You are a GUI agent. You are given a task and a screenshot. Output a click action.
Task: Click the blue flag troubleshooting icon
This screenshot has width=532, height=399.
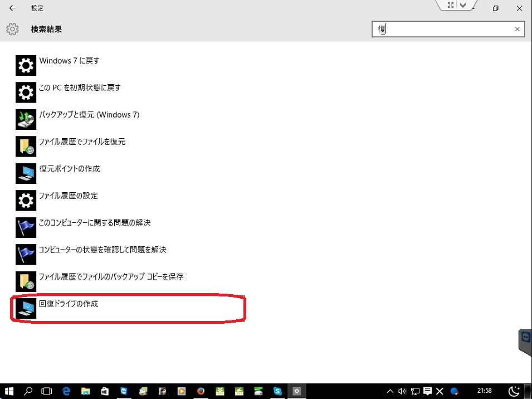[x=25, y=227]
